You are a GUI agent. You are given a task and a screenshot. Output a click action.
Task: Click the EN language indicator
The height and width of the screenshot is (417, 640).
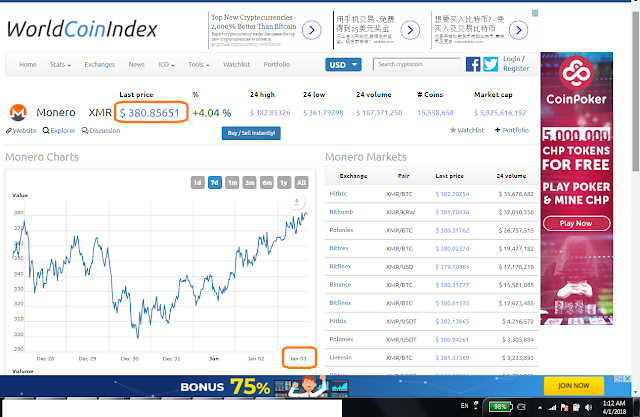pos(464,406)
